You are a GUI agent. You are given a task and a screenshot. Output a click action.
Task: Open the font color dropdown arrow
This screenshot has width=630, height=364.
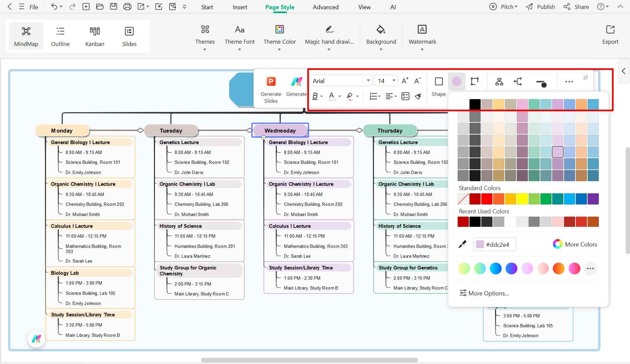[339, 96]
